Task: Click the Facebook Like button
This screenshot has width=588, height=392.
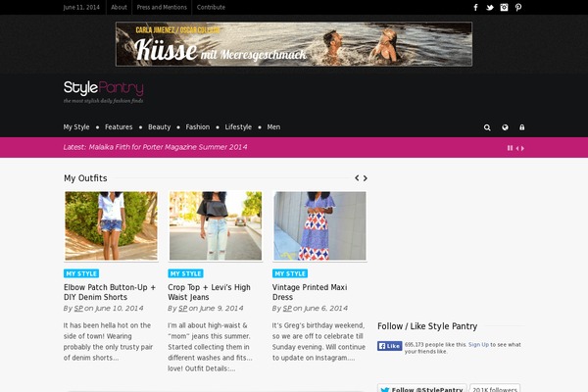Action: [390, 346]
